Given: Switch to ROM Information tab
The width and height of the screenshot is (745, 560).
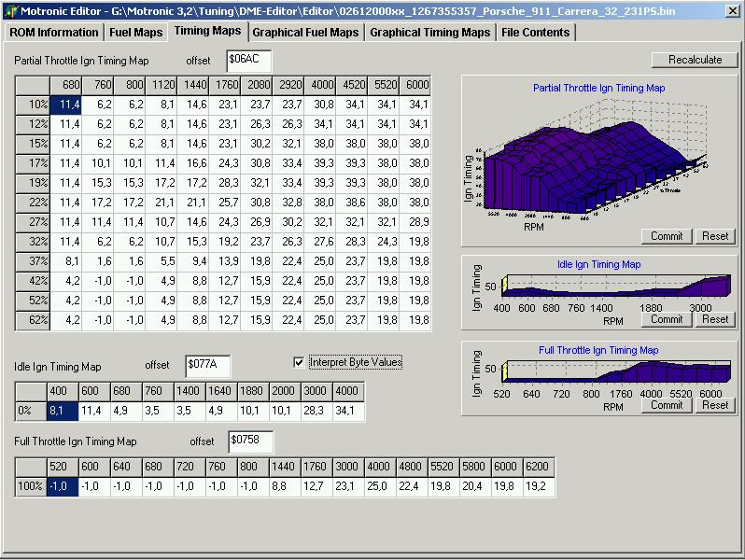Looking at the screenshot, I should click(x=54, y=33).
